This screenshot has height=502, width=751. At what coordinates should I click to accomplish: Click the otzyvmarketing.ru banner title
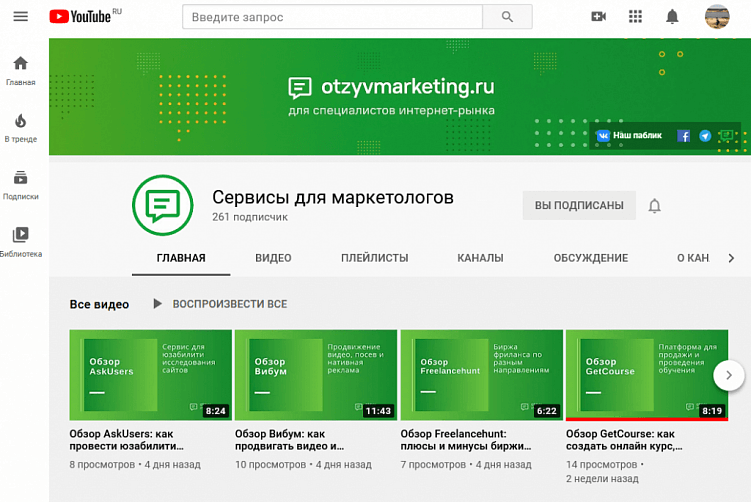coord(408,87)
